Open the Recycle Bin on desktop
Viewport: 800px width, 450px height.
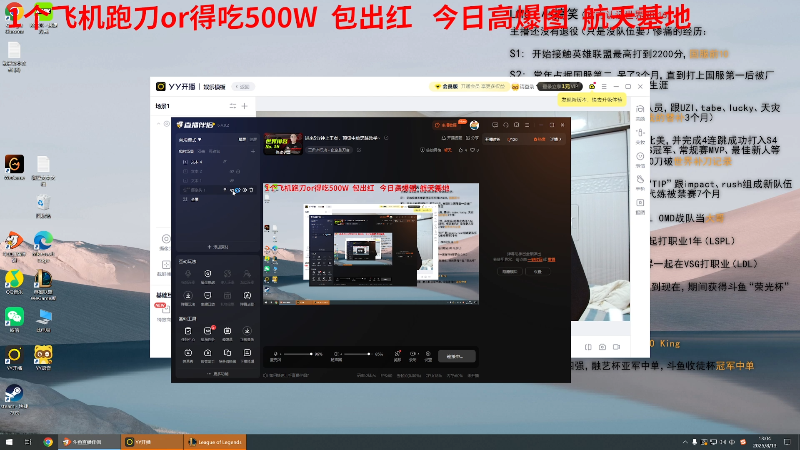click(43, 204)
